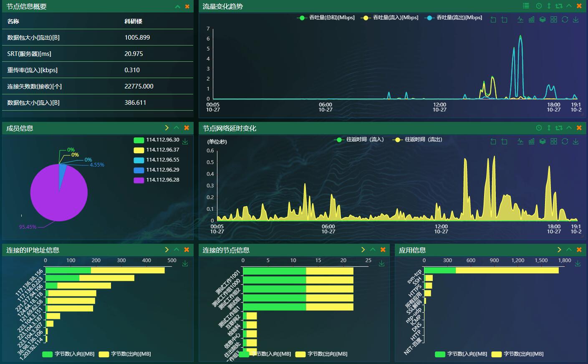Download the 节点网络延时变化 chart image
Image resolution: width=588 pixels, height=364 pixels.
point(576,142)
